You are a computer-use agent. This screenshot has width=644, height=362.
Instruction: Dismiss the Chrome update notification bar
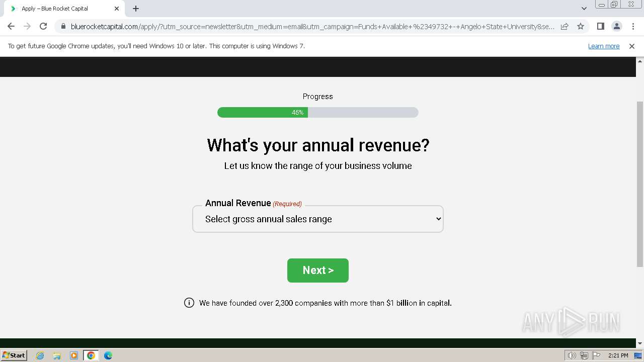click(x=632, y=46)
